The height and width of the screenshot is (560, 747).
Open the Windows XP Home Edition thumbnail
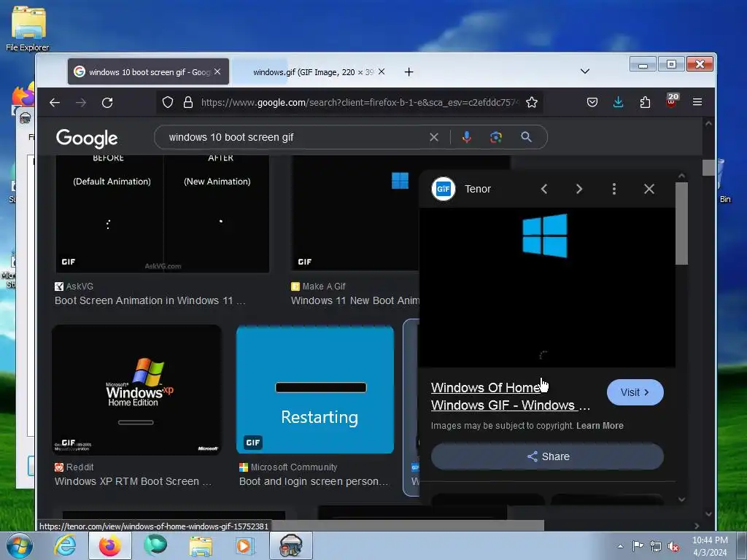(x=136, y=390)
